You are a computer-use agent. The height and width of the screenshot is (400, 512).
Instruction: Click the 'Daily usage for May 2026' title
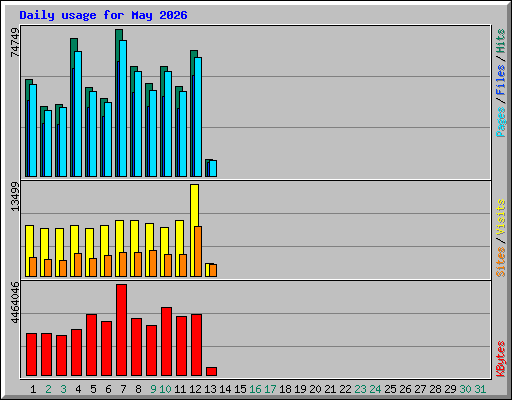pos(103,15)
